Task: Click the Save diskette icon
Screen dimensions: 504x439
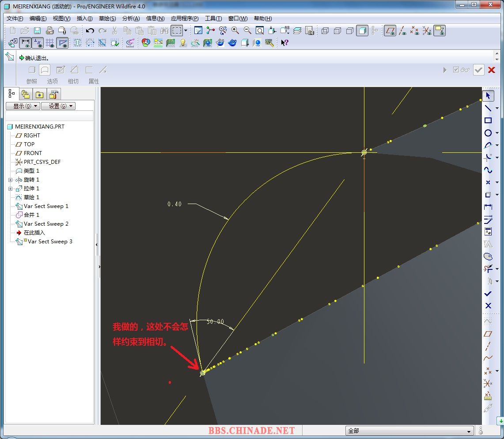Action: click(x=37, y=30)
